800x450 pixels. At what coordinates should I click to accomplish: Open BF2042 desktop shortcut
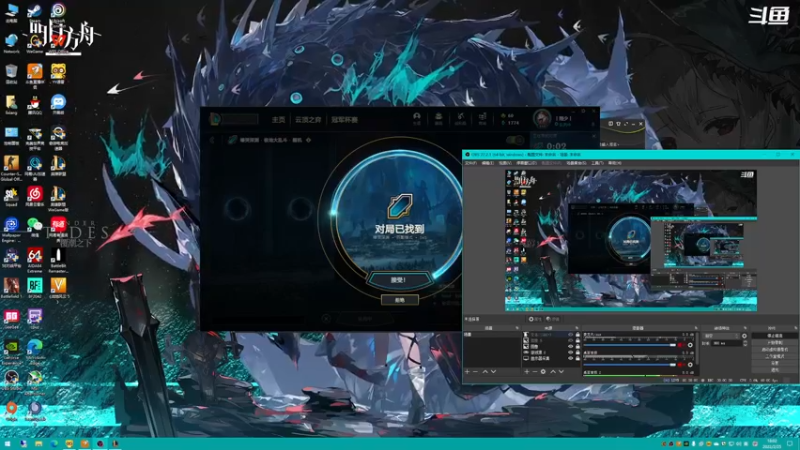(35, 288)
